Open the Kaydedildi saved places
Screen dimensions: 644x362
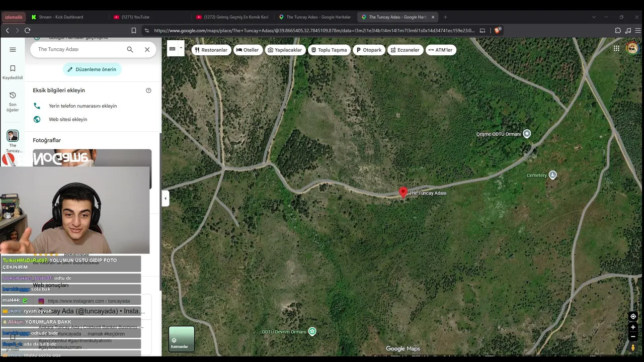[13, 72]
